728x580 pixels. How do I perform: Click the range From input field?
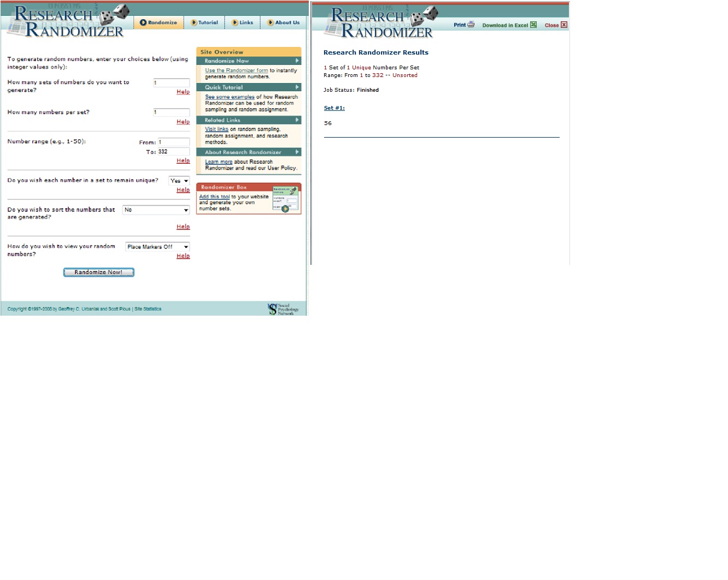(174, 142)
